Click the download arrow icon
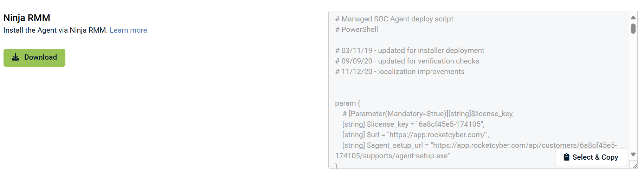Image resolution: width=644 pixels, height=179 pixels. (x=15, y=57)
